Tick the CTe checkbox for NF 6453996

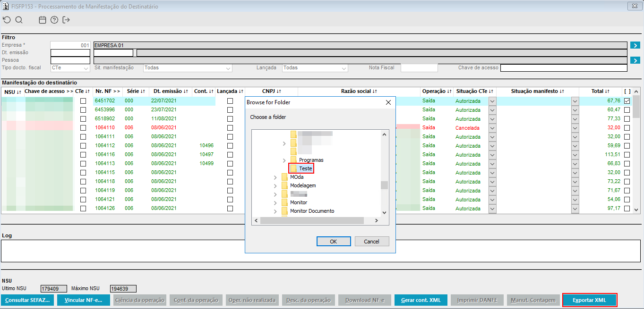click(x=83, y=110)
